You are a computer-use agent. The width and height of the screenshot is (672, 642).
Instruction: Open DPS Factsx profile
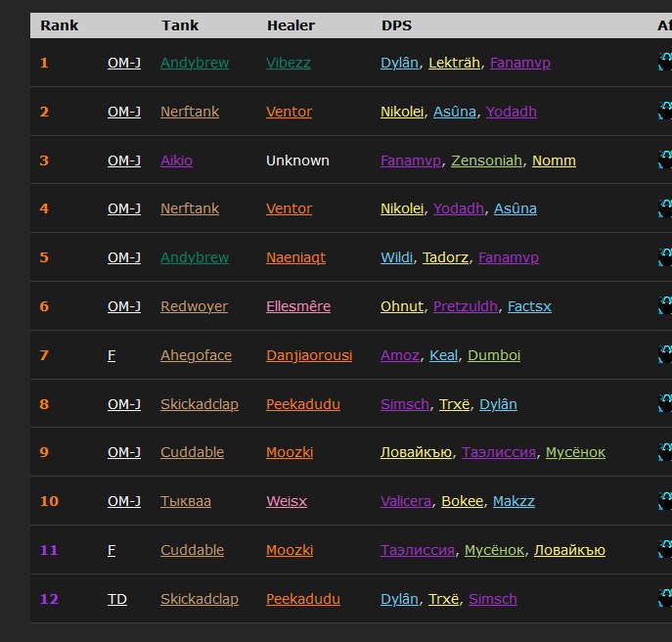click(x=529, y=306)
